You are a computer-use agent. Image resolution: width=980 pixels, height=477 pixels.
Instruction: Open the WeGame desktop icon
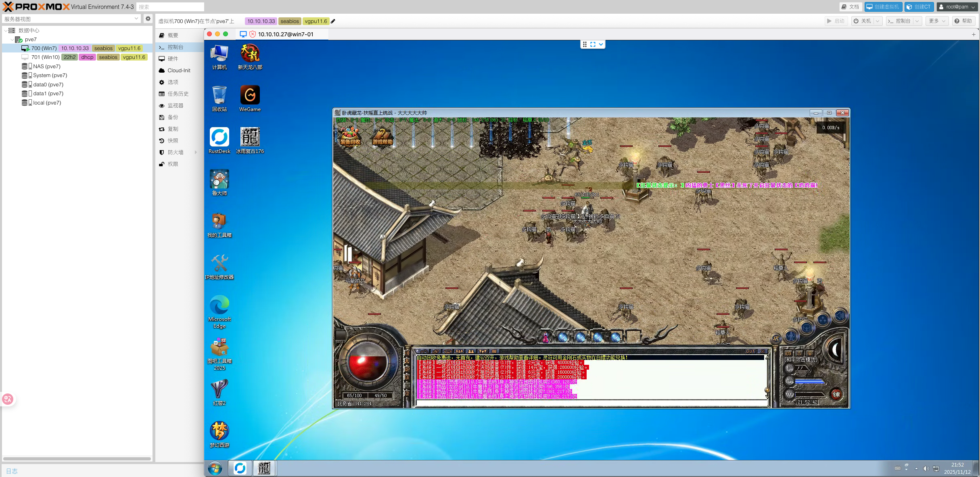coord(250,96)
